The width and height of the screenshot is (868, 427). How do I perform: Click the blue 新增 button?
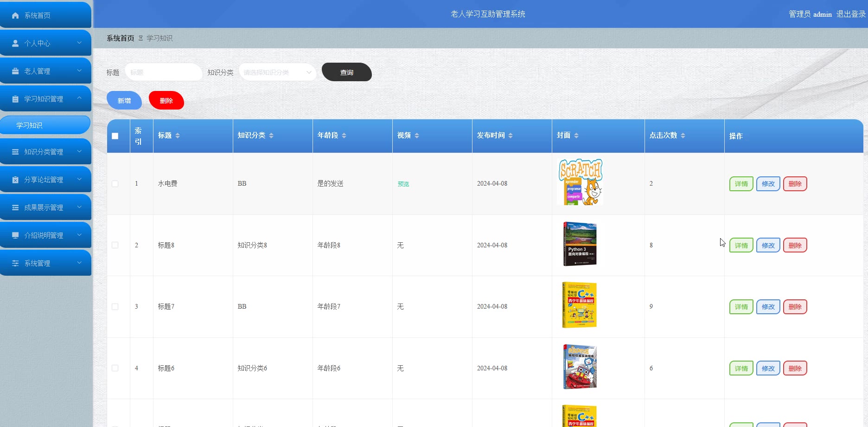click(x=124, y=101)
